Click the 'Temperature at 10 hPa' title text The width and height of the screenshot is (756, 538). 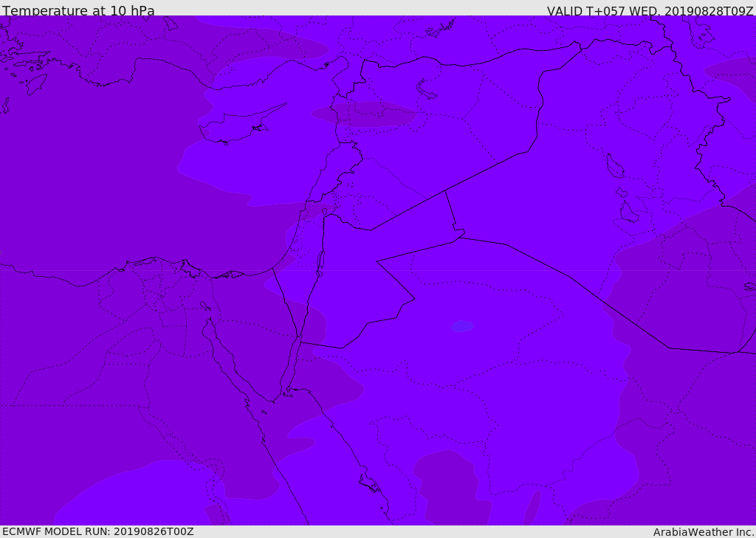(x=78, y=10)
